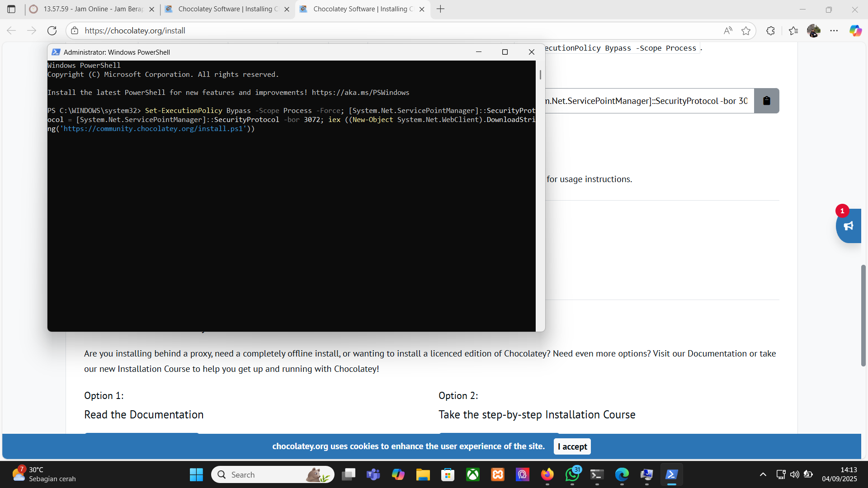Open the browser profile avatar menu
This screenshot has height=488, width=868.
[x=814, y=30]
